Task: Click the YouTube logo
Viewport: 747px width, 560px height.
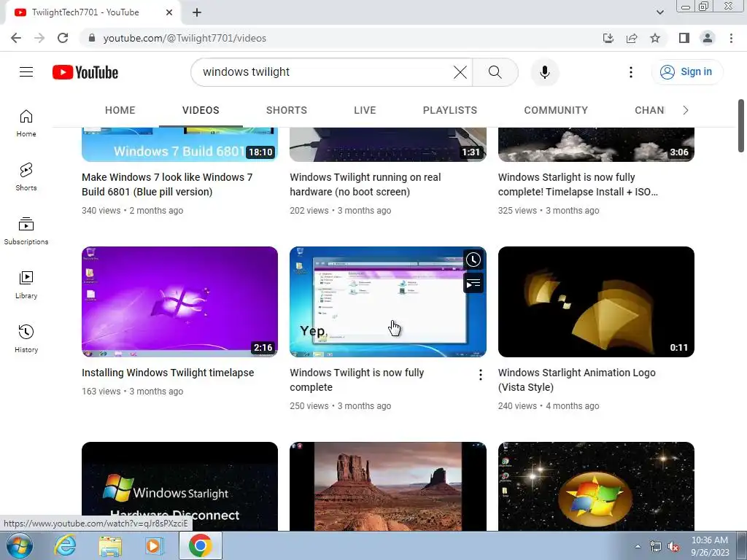Action: click(85, 72)
